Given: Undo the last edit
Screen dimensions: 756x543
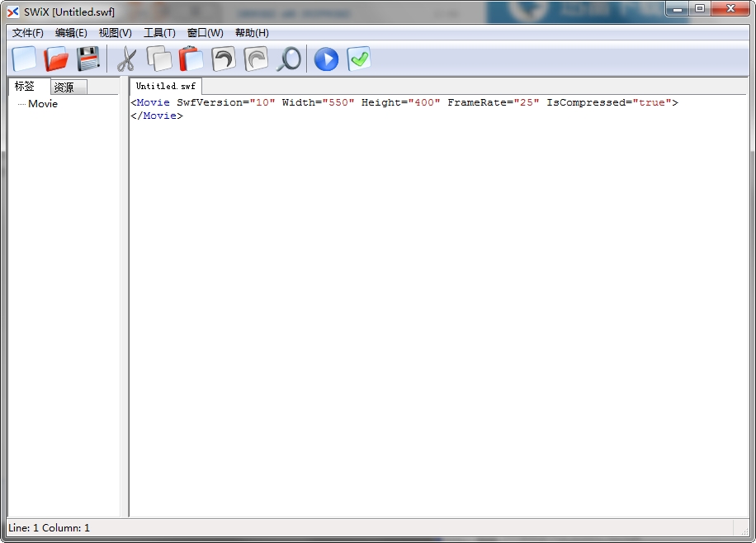Looking at the screenshot, I should click(224, 59).
